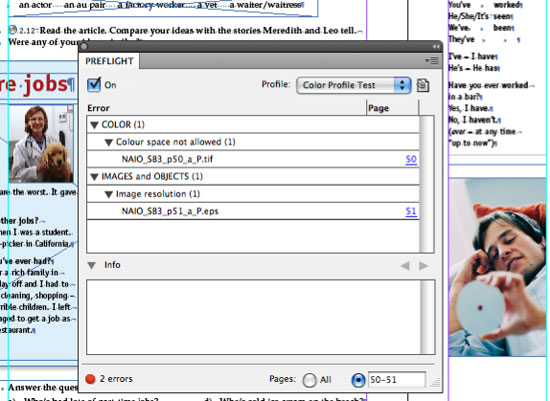
Task: Uncheck the Preflight On checkbox
Action: (x=94, y=85)
